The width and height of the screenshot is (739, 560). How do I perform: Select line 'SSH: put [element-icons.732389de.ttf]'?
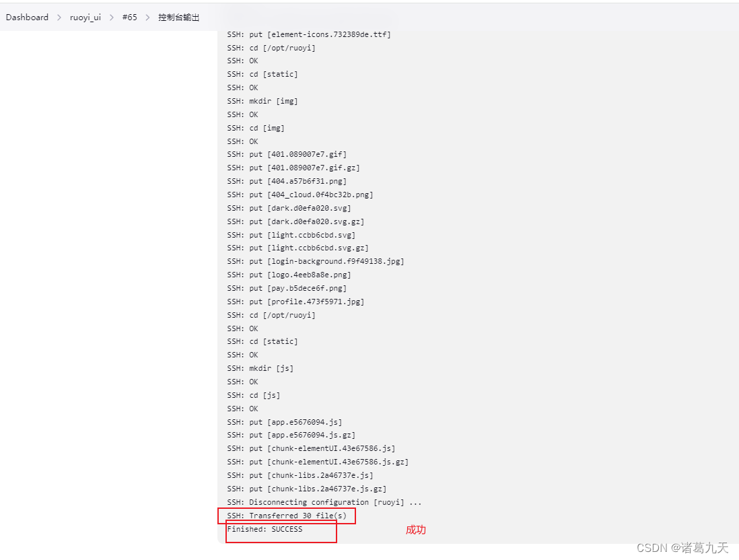point(309,34)
